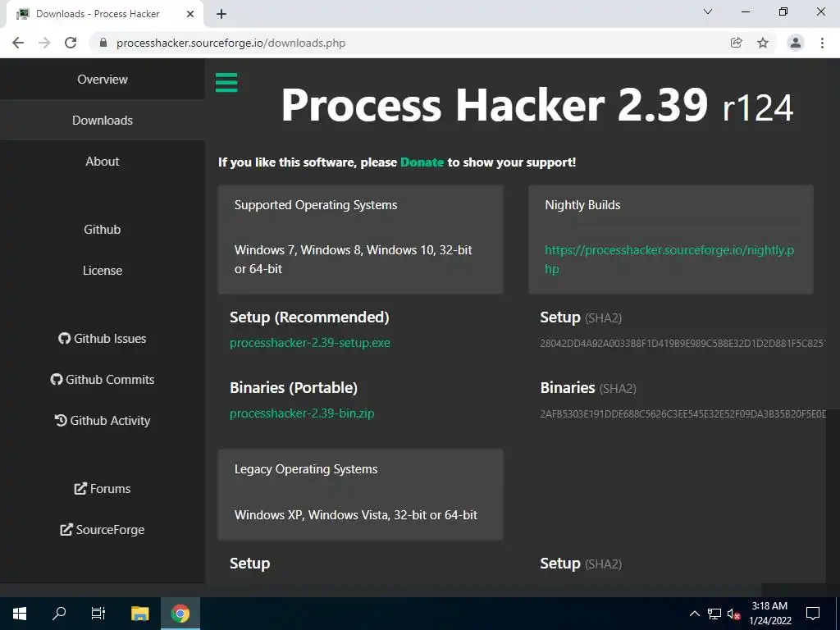The width and height of the screenshot is (840, 630).
Task: Toggle the green hamburger menu icon
Action: (226, 83)
